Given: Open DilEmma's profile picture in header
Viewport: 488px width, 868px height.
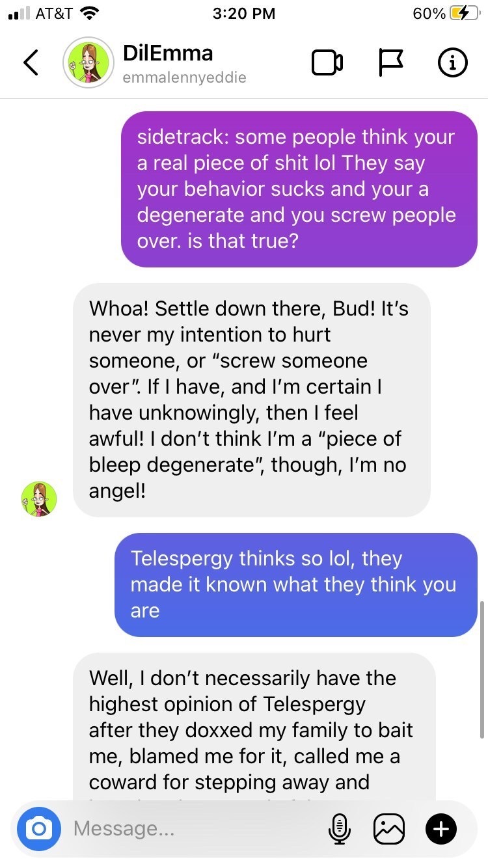Looking at the screenshot, I should (x=88, y=62).
